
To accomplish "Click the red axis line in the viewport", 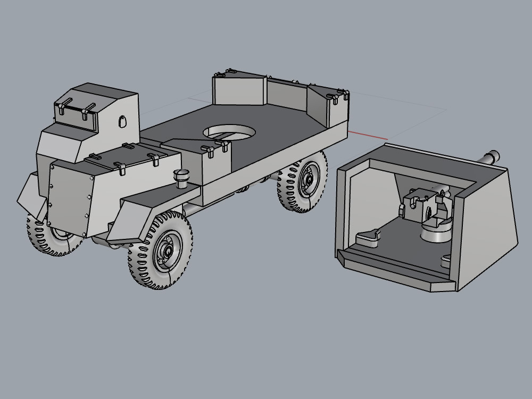I will [368, 135].
